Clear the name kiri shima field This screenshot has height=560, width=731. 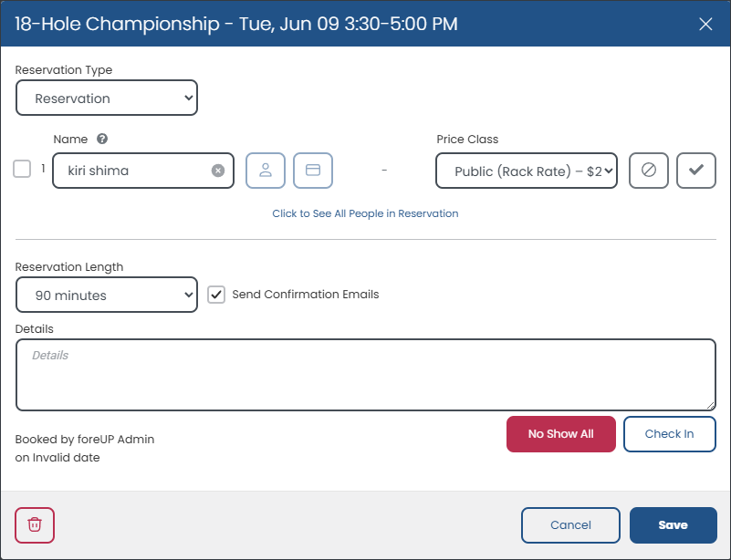218,171
